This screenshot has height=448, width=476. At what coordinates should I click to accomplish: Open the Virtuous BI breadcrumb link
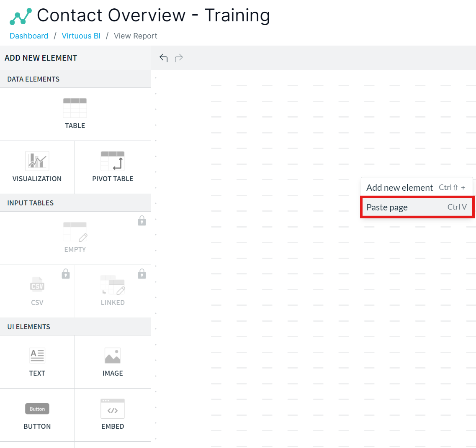tap(81, 36)
